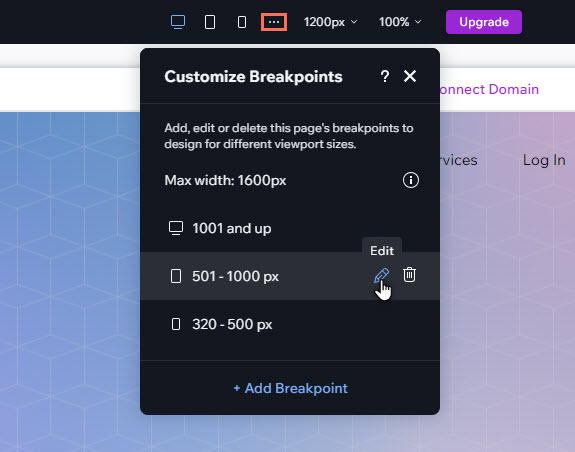Click the Upgrade button
Viewport: 575px width, 452px height.
(484, 22)
